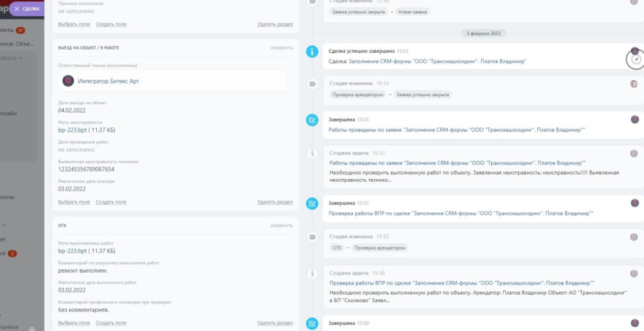Click 'Удалить раздел' in the ОТК section
644x331 pixels.
coord(275,323)
